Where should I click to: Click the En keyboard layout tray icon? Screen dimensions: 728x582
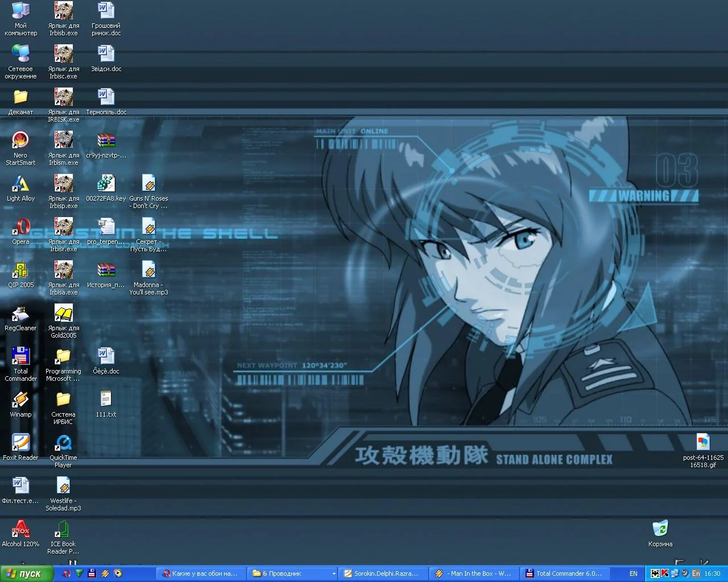(696, 573)
